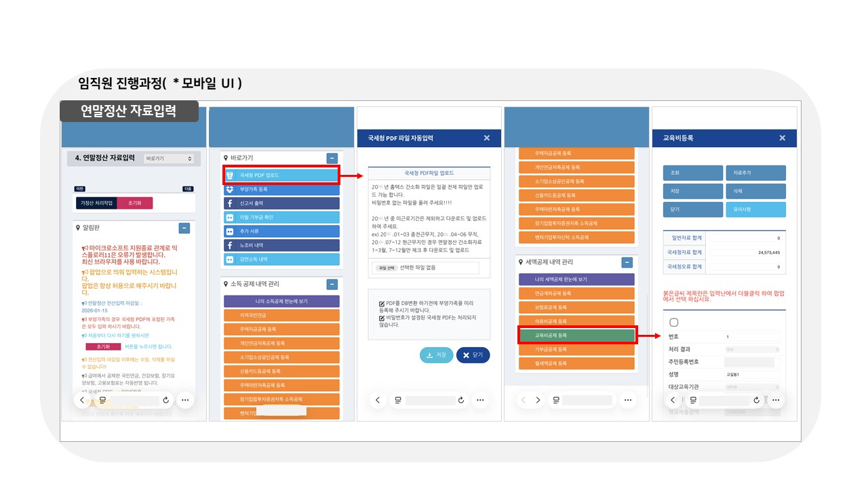
Task: Click the Dropbox icon beside 부양가족 등록
Action: click(x=229, y=190)
